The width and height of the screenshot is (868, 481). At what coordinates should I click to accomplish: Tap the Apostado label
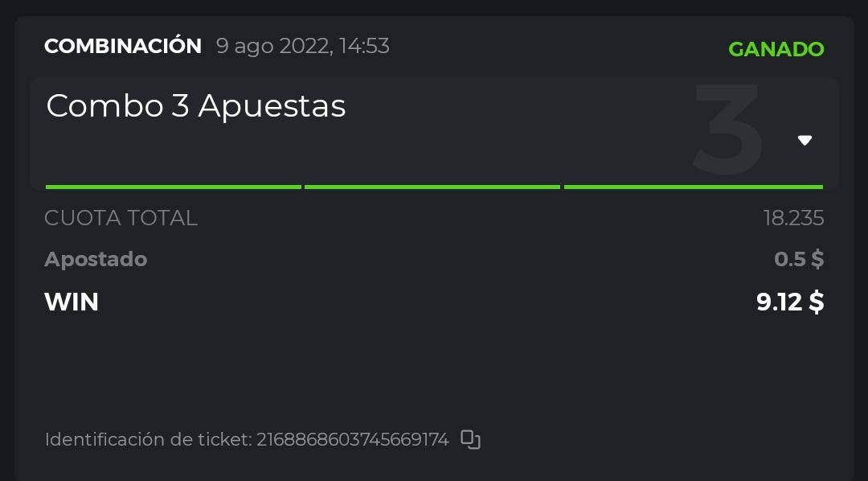(96, 259)
